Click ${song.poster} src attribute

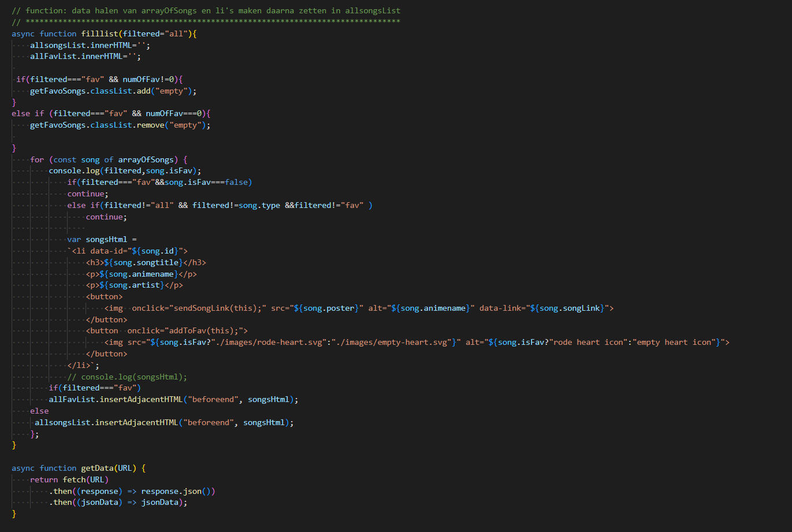tap(318, 308)
